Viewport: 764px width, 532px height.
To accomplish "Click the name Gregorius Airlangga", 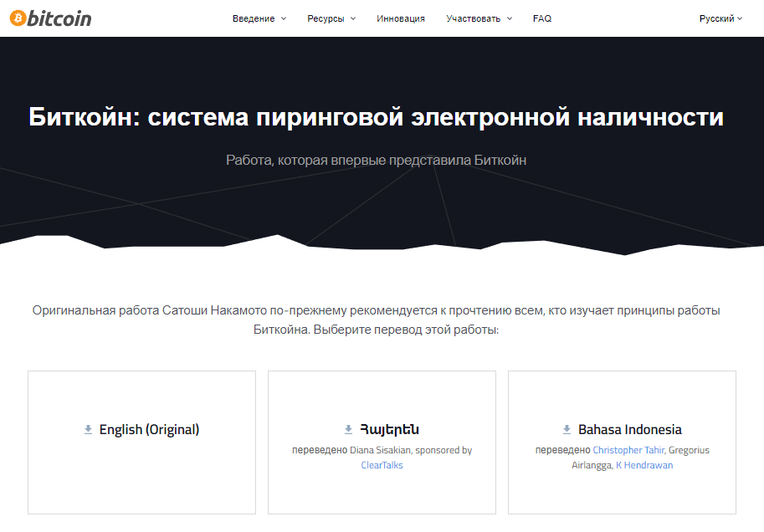I will pos(641,458).
